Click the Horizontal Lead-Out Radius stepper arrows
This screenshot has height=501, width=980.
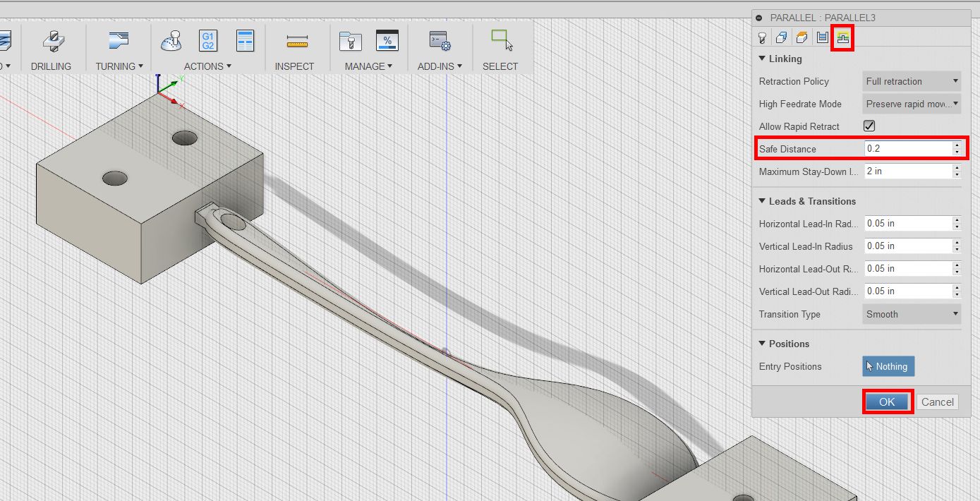[957, 269]
